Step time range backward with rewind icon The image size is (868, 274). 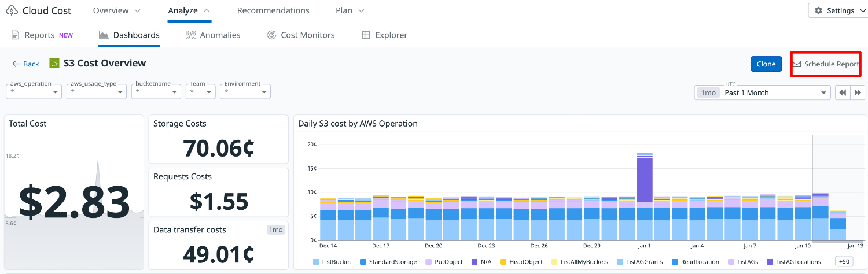(x=843, y=92)
